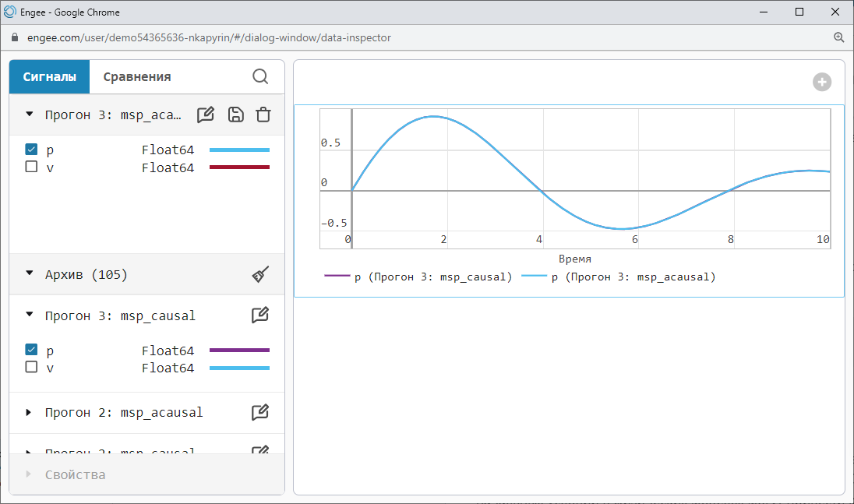The image size is (854, 504).
Task: Click edit icon for Прогон 2: msp_acausal
Action: point(260,412)
